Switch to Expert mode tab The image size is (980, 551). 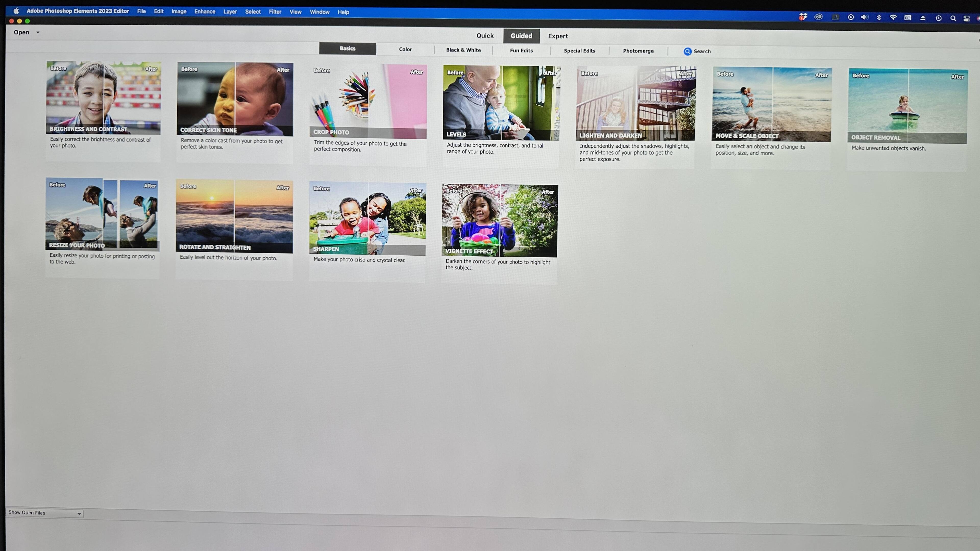coord(558,36)
